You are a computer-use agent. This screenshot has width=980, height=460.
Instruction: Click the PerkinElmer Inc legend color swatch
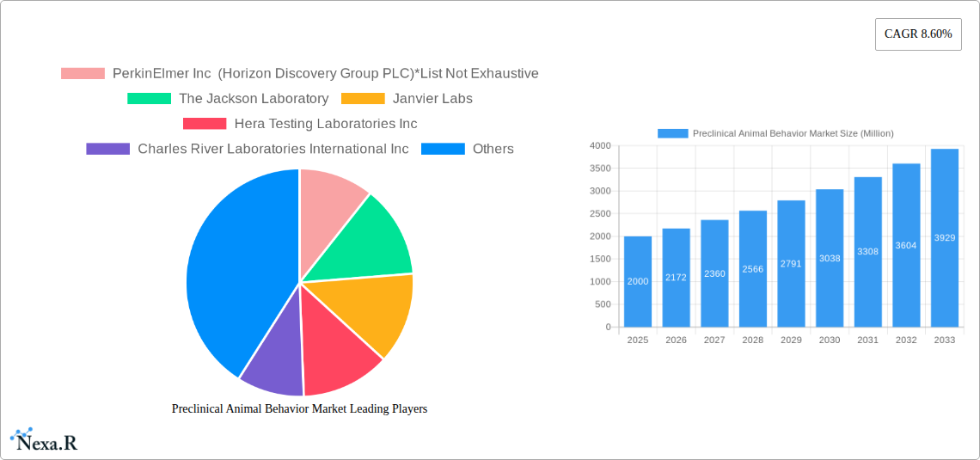click(83, 74)
